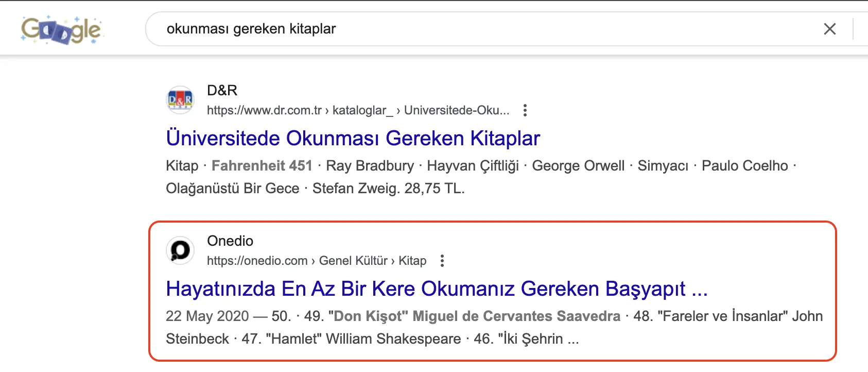Clear the search box with X
Screen dimensions: 868x372
pyautogui.click(x=829, y=29)
